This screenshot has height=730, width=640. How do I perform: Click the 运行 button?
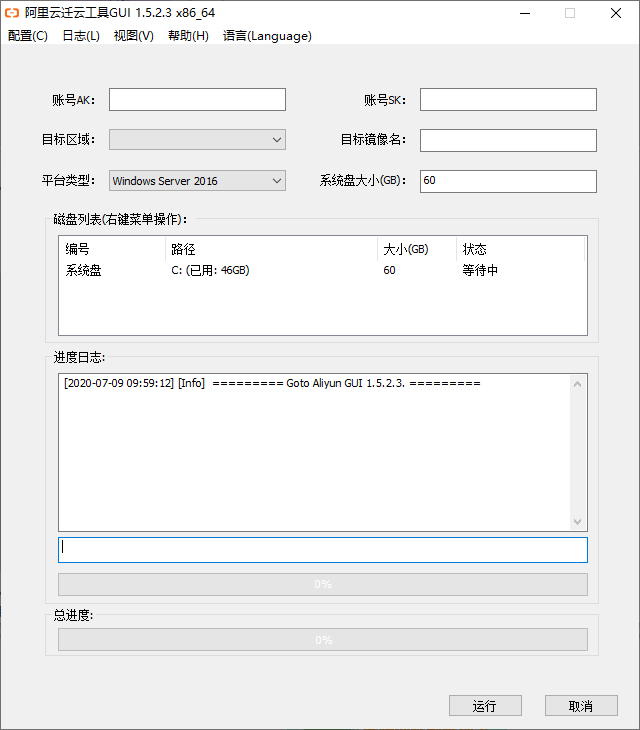(x=485, y=706)
